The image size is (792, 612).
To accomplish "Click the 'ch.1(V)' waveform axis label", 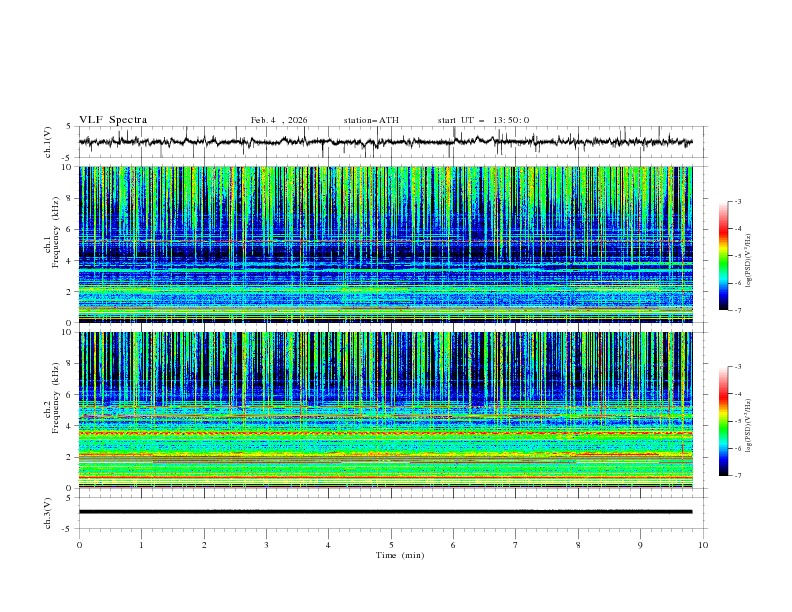I will (48, 142).
